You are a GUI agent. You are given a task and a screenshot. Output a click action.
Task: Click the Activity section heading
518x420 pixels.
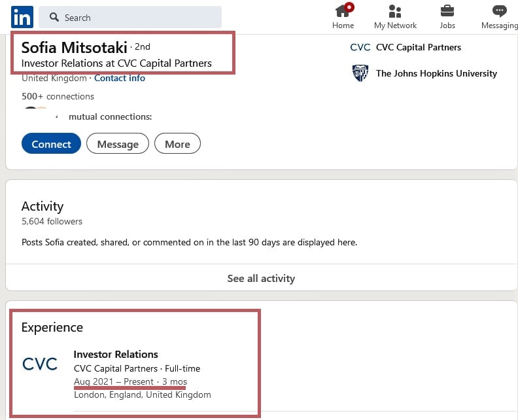click(x=43, y=206)
